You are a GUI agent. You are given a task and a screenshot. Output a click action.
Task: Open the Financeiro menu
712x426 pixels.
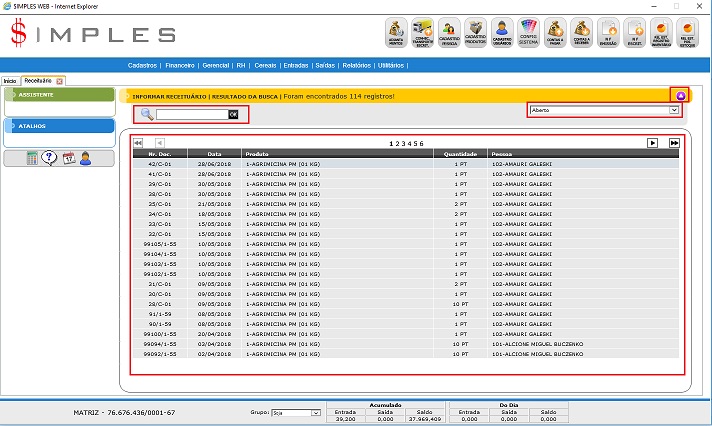(180, 65)
